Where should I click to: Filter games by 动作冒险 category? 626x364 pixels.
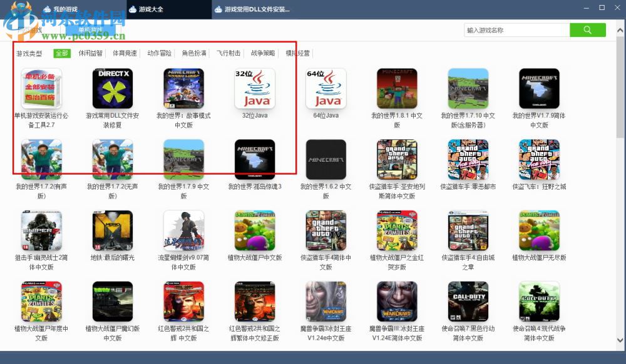159,53
